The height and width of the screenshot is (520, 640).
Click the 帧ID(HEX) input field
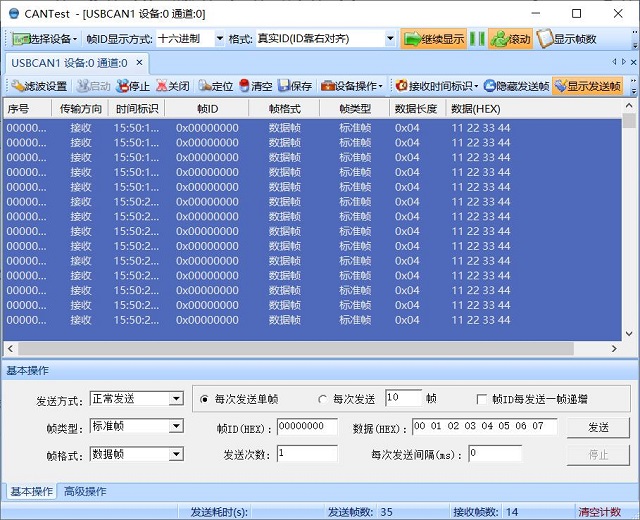(x=307, y=427)
